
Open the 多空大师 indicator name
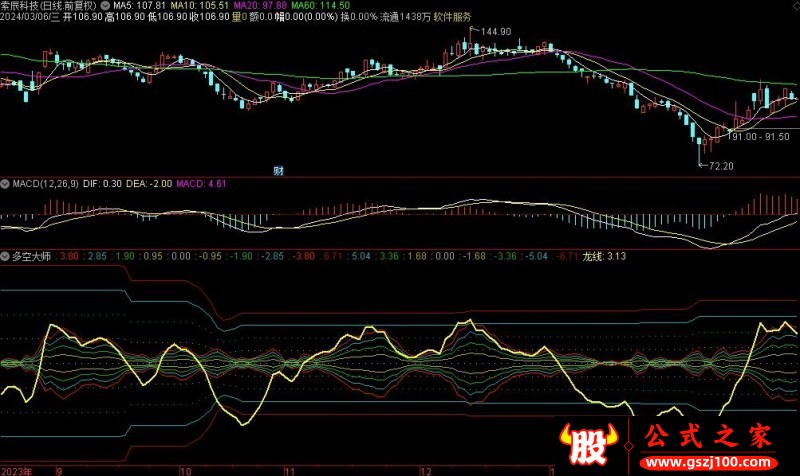(x=32, y=256)
